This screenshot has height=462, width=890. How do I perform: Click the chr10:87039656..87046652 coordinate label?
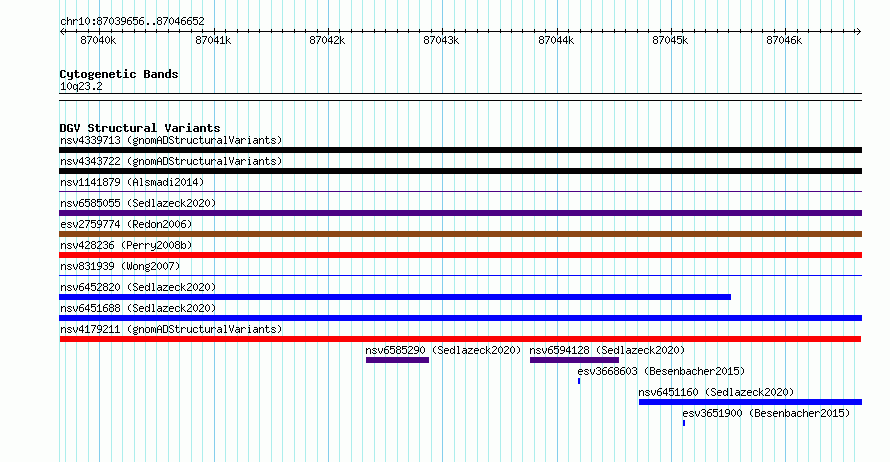click(x=132, y=22)
